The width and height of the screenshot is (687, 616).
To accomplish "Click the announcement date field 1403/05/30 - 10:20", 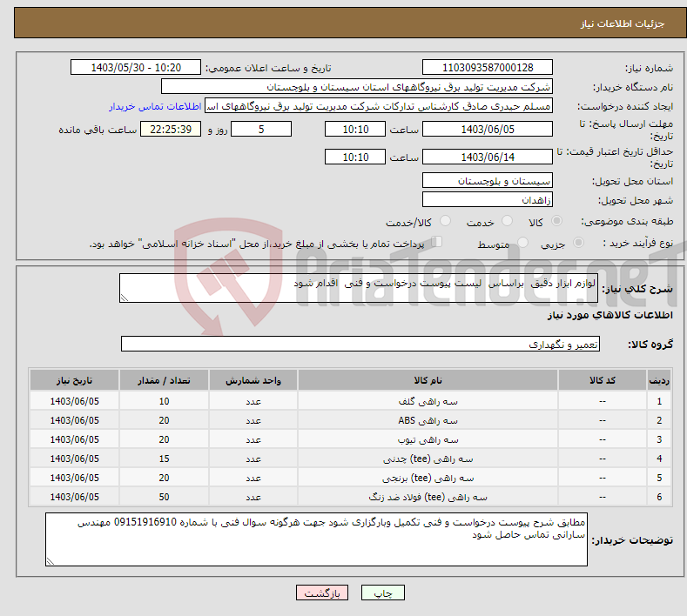I will click(x=136, y=67).
